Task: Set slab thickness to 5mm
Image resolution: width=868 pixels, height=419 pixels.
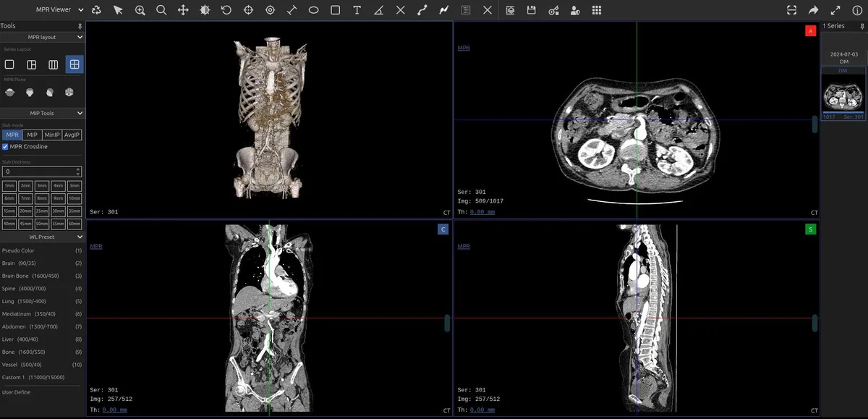Action: [x=75, y=186]
